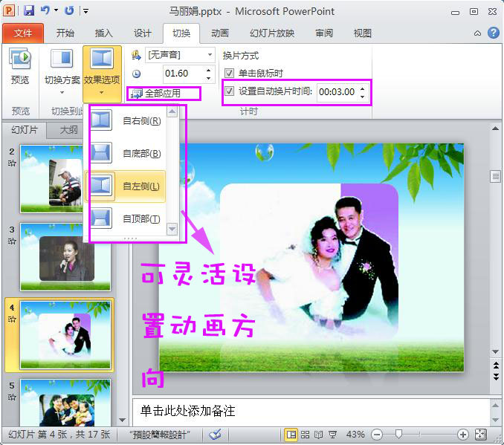The width and height of the screenshot is (504, 445).
Task: Switch to the 审阅 ribbon tab
Action: [x=323, y=33]
